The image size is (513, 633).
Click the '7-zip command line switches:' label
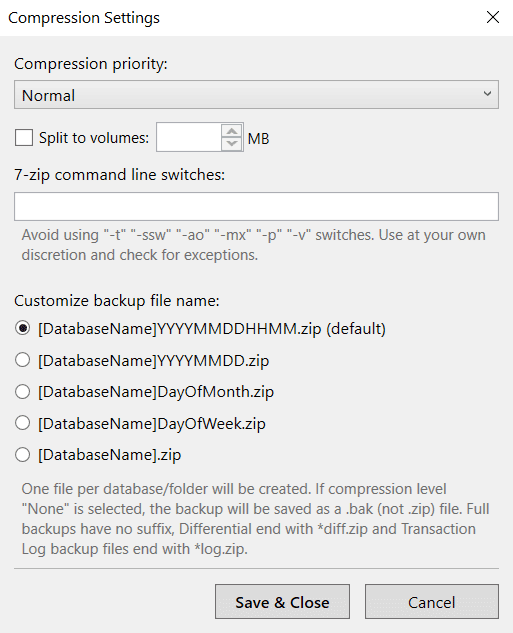click(119, 175)
